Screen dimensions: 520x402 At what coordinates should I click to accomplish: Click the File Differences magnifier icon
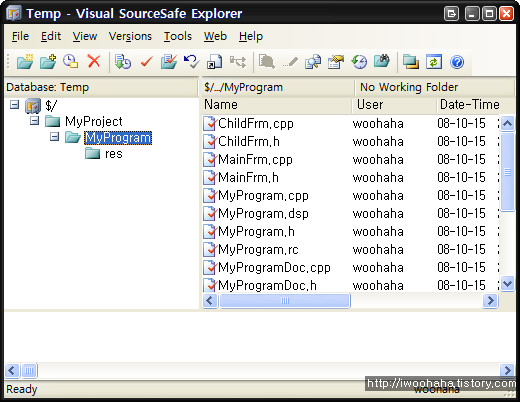point(313,62)
